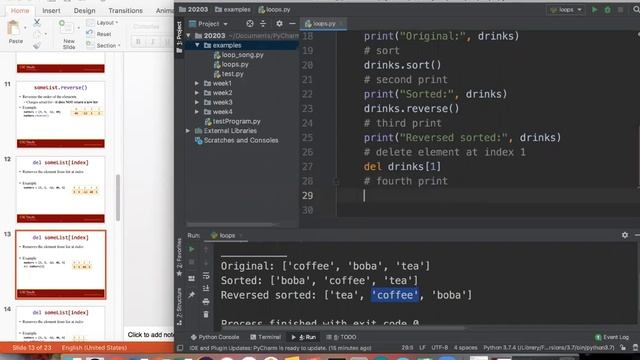Toggle Bold formatting in PowerPoint
Viewport: 640px width, 360px height.
click(x=138, y=42)
